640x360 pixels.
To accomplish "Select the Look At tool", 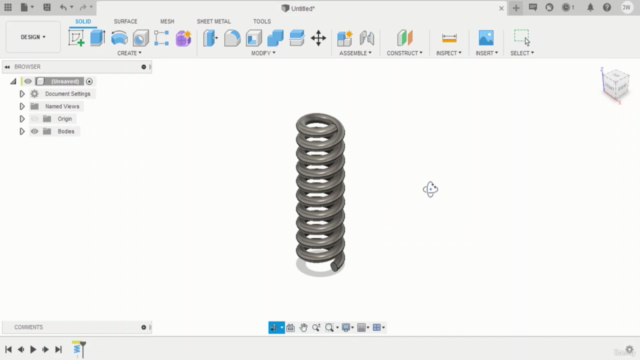I will tap(291, 327).
